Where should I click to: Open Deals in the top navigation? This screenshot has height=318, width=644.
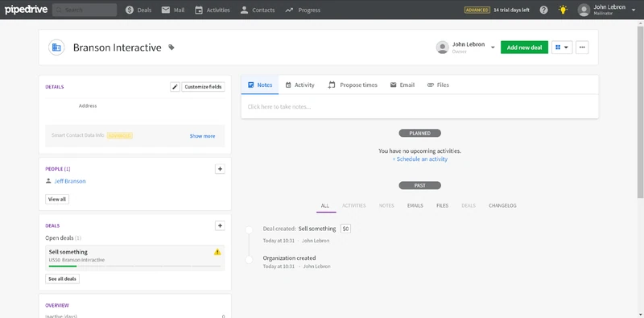coord(138,10)
